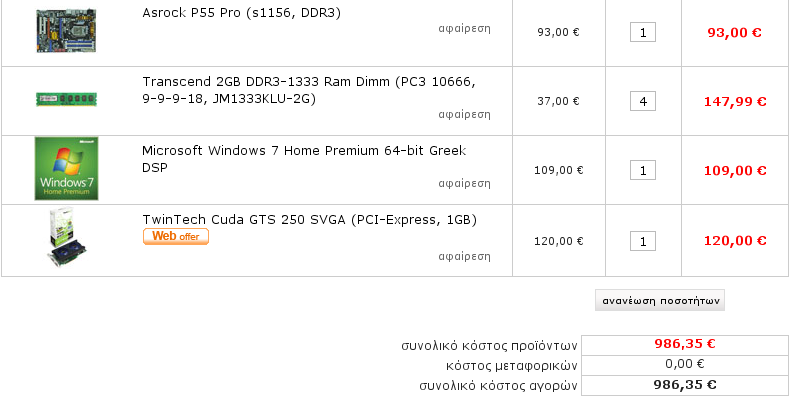Click the 147,99 € Transcend RAM subtotal
Image resolution: width=794 pixels, height=400 pixels.
[734, 101]
